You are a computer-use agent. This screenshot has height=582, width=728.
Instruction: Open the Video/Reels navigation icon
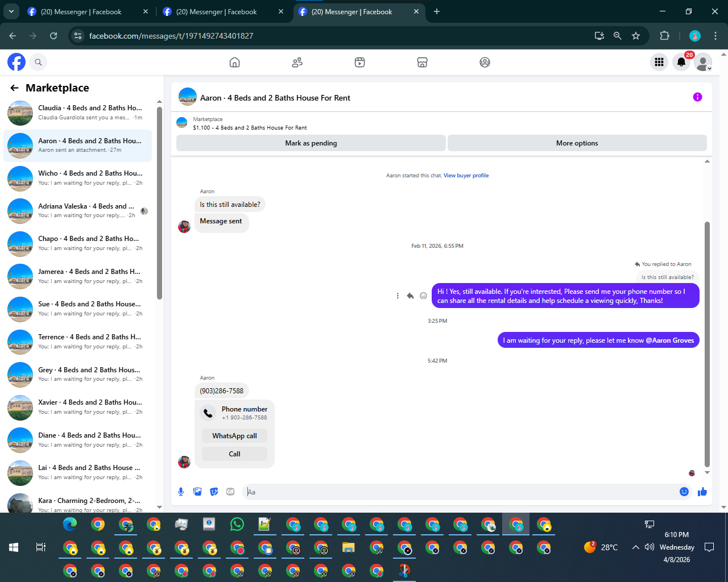[x=359, y=62]
